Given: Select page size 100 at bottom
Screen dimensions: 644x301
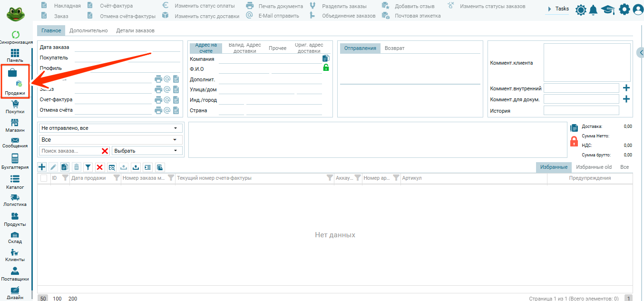Looking at the screenshot, I should tap(57, 298).
